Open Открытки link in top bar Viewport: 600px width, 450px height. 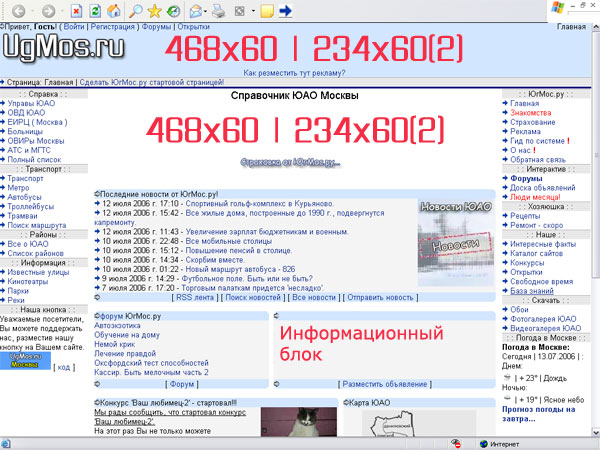click(194, 27)
